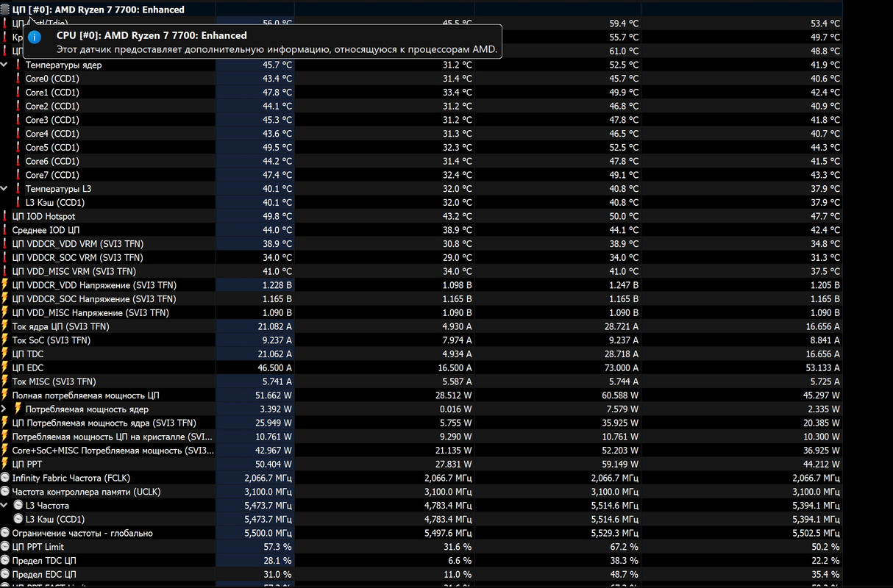The image size is (893, 588).
Task: Click the thermometer icon of Core7 (CCD1)
Action: 18,175
